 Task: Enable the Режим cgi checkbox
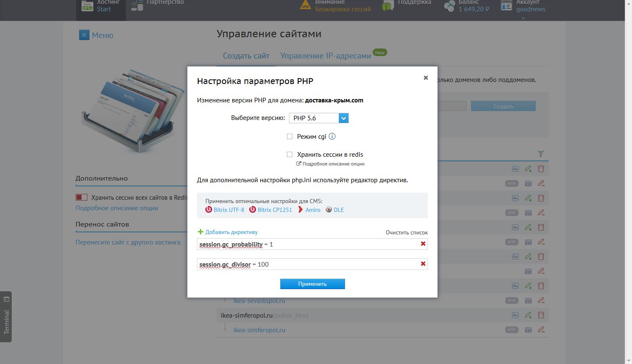point(289,136)
